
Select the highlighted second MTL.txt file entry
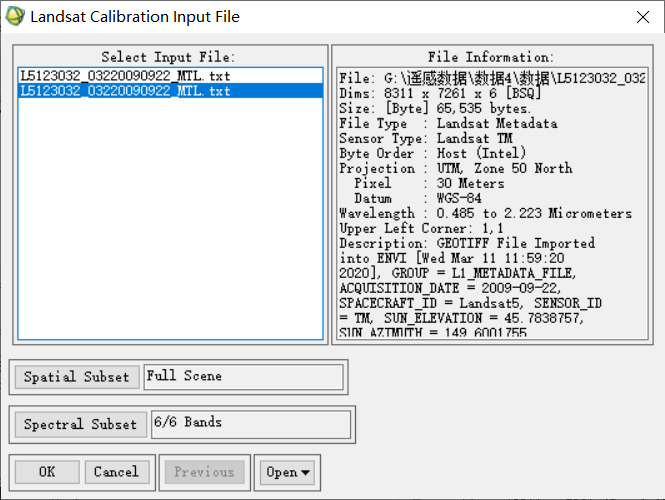[x=170, y=91]
